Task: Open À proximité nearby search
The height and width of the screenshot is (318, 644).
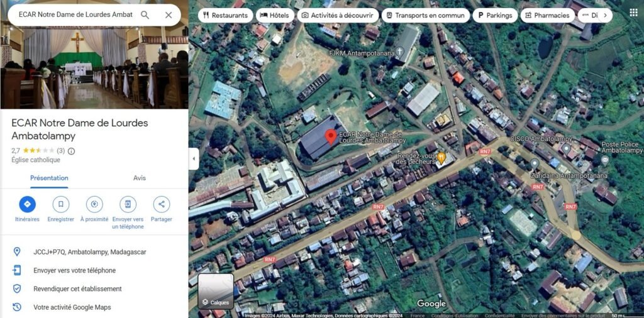Action: [x=94, y=204]
